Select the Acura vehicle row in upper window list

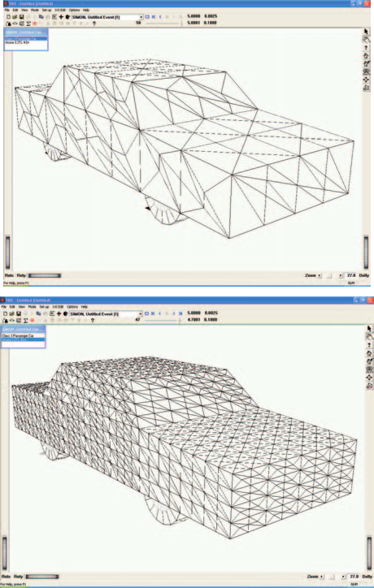(x=26, y=42)
